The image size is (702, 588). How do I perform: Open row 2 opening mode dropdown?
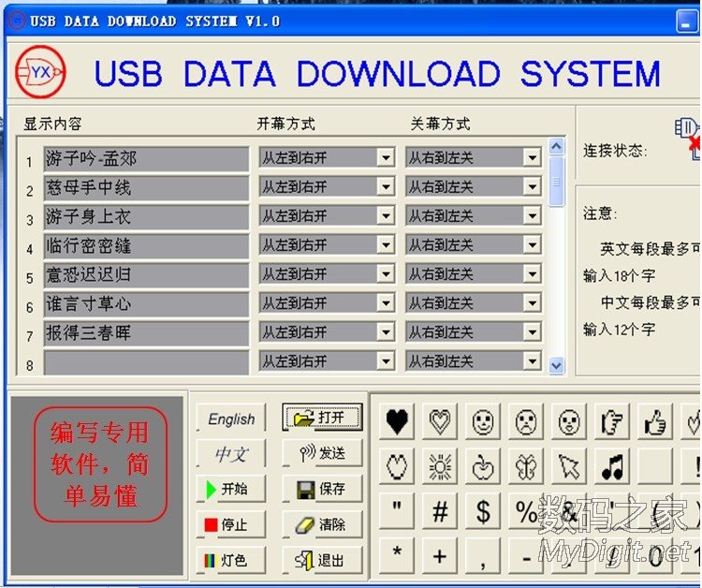coord(386,186)
